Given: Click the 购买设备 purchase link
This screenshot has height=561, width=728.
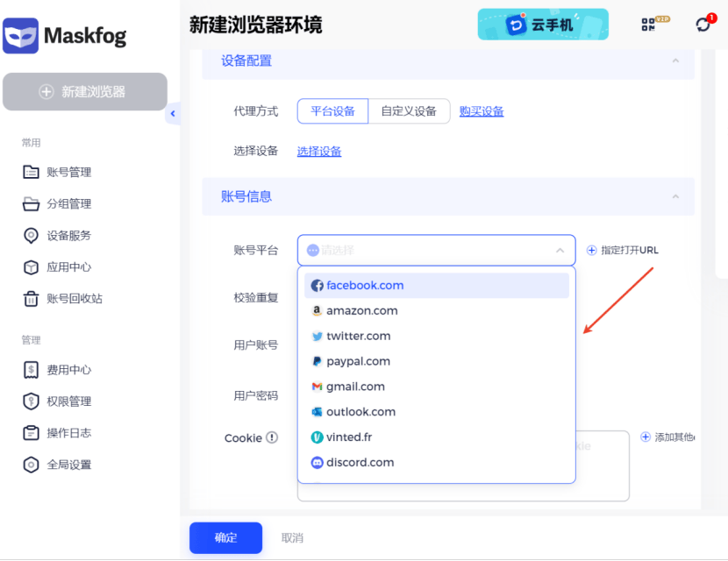Looking at the screenshot, I should [x=481, y=111].
